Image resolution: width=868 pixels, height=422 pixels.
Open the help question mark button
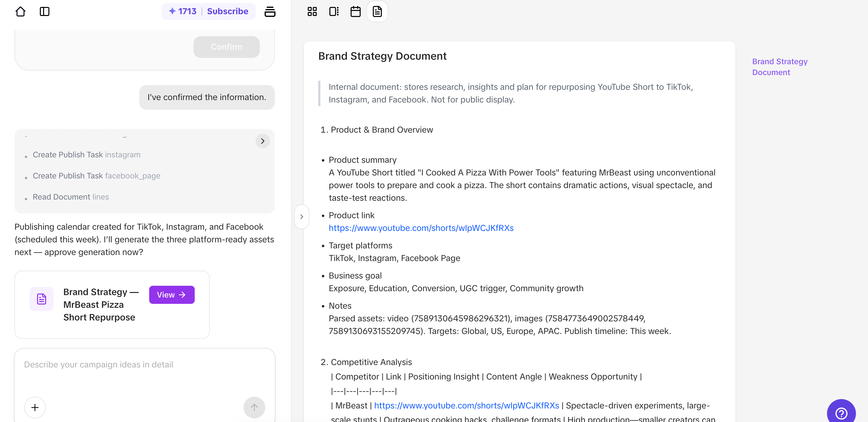[x=841, y=413]
